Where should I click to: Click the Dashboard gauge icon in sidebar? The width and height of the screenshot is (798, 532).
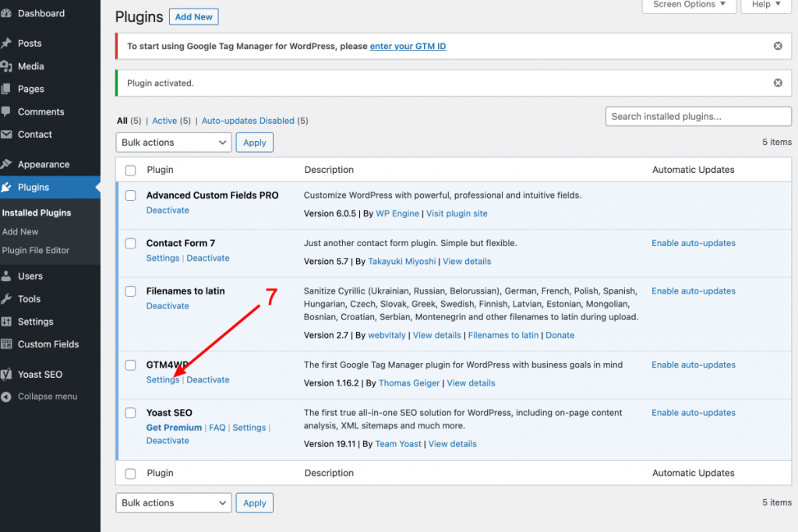6,14
